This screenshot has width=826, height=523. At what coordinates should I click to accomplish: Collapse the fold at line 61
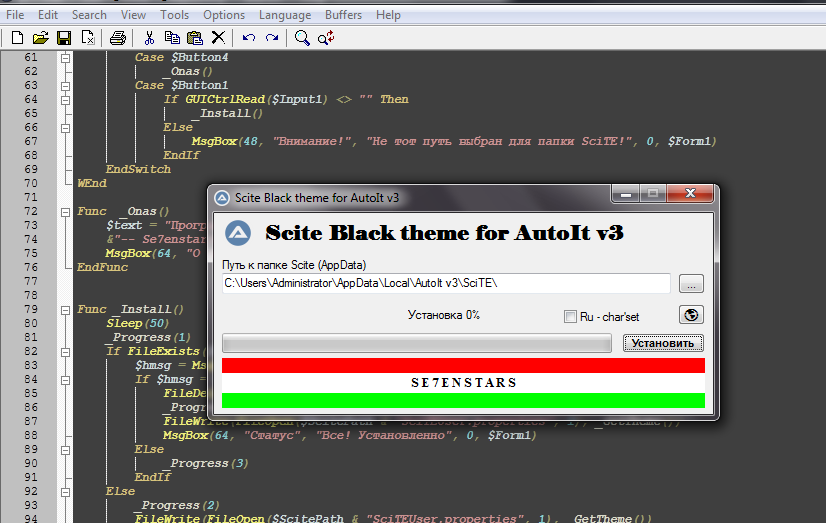pos(66,58)
